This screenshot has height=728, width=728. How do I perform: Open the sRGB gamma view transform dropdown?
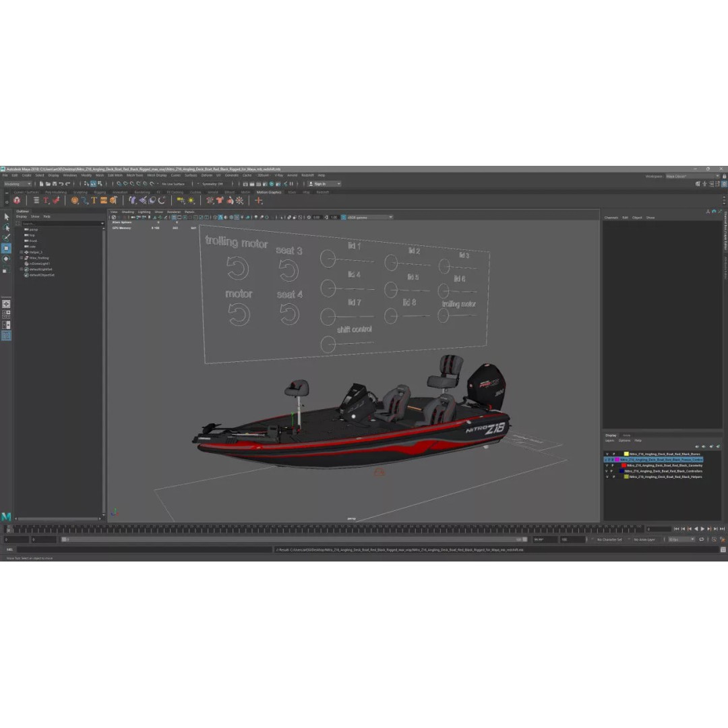click(369, 217)
